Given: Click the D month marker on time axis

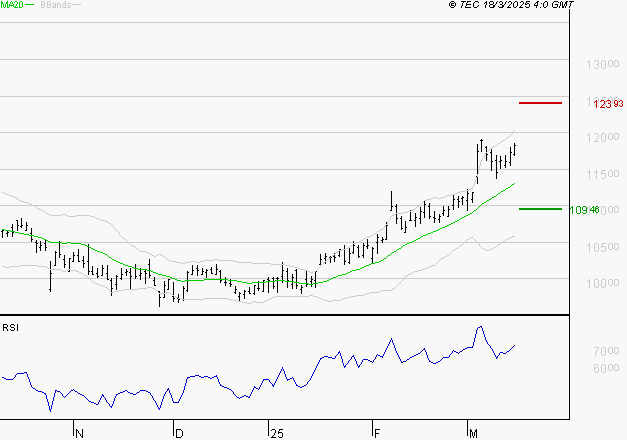Looking at the screenshot, I should (x=179, y=434).
